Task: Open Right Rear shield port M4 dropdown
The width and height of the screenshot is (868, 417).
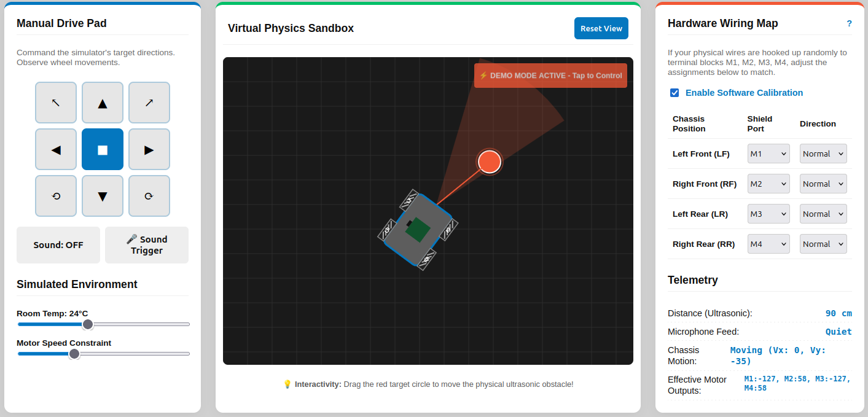Action: pos(768,244)
